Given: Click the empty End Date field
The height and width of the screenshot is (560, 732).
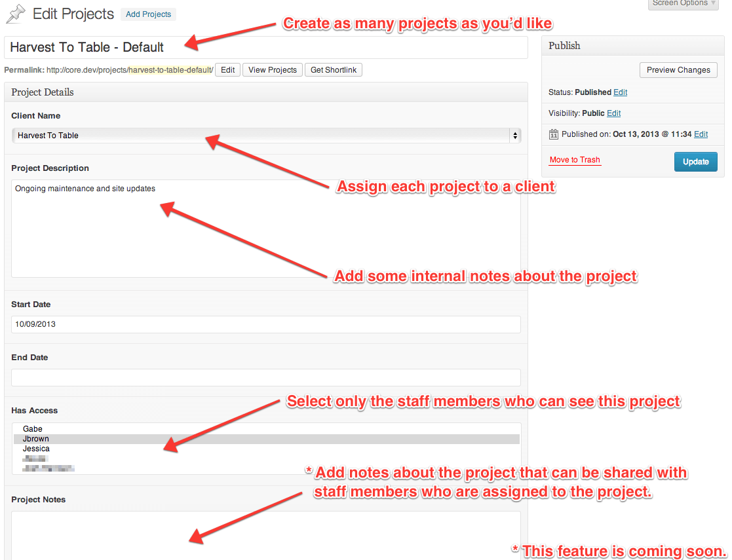Looking at the screenshot, I should click(x=266, y=377).
